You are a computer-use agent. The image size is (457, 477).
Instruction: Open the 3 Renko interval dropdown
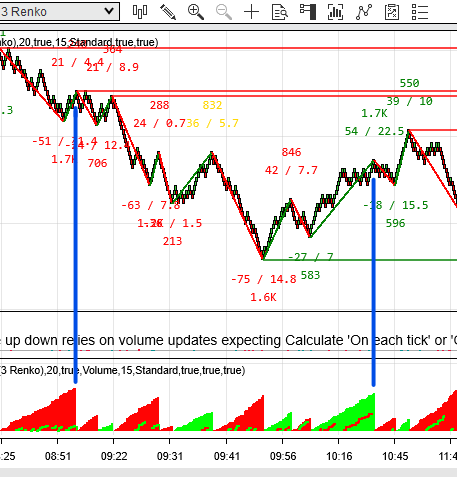click(x=59, y=12)
